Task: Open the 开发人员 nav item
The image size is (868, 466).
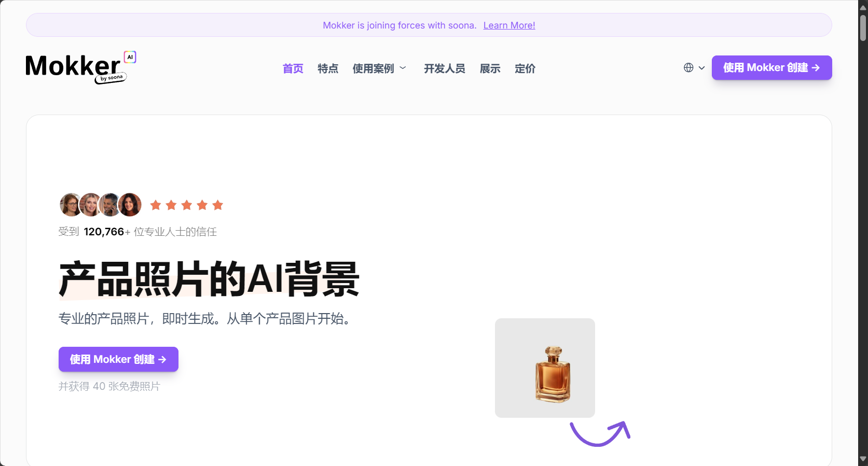Action: (x=444, y=68)
